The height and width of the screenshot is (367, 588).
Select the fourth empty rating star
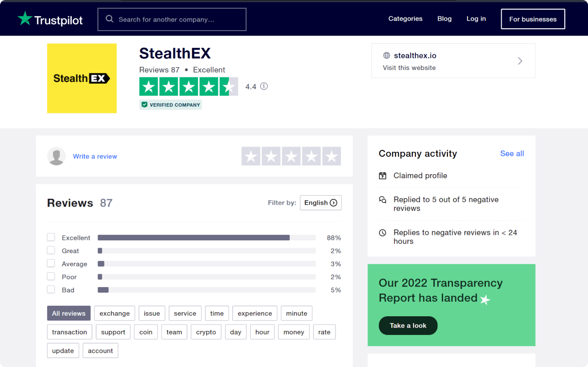(x=311, y=156)
